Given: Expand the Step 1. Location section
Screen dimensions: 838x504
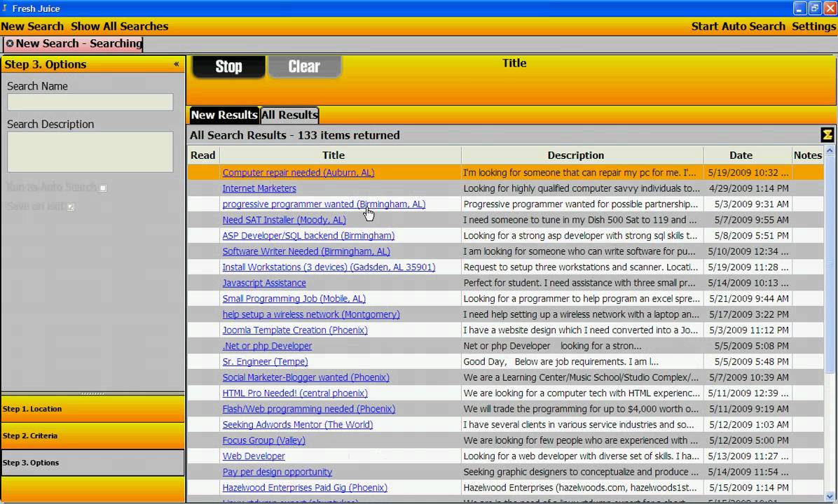Looking at the screenshot, I should pyautogui.click(x=93, y=409).
